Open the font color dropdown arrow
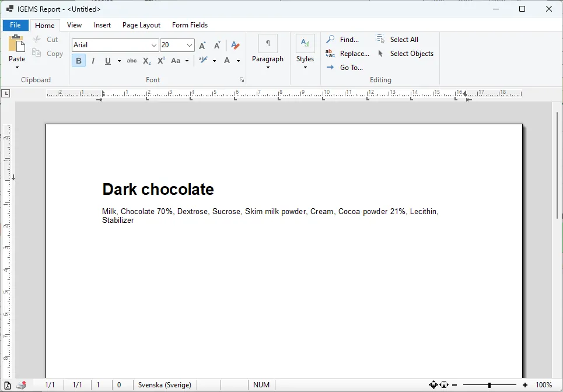 [238, 61]
